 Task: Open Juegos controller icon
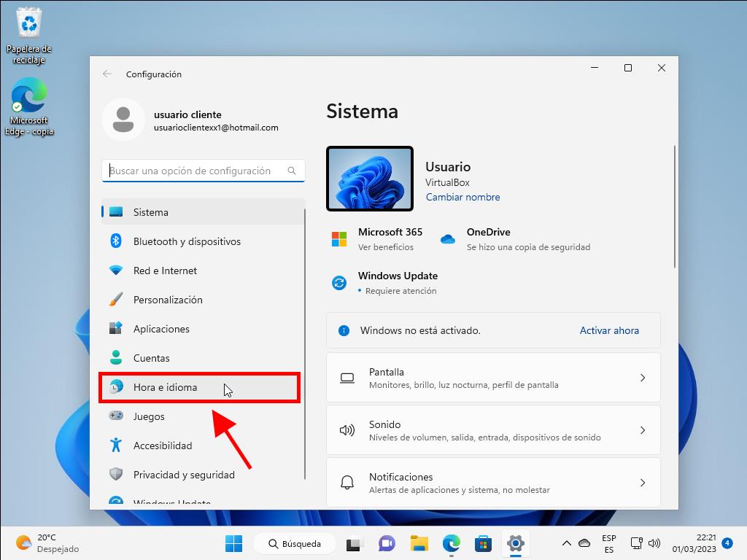click(115, 416)
